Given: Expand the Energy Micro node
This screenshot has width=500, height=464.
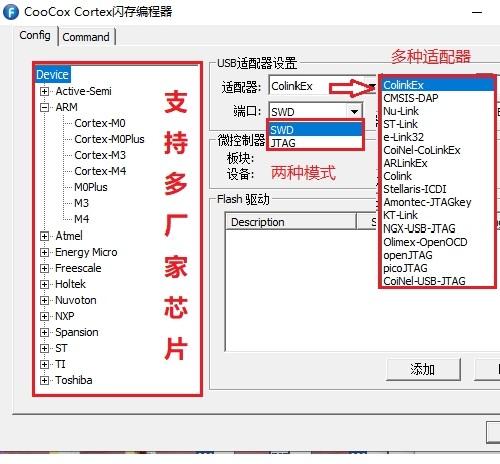Looking at the screenshot, I should (x=44, y=252).
